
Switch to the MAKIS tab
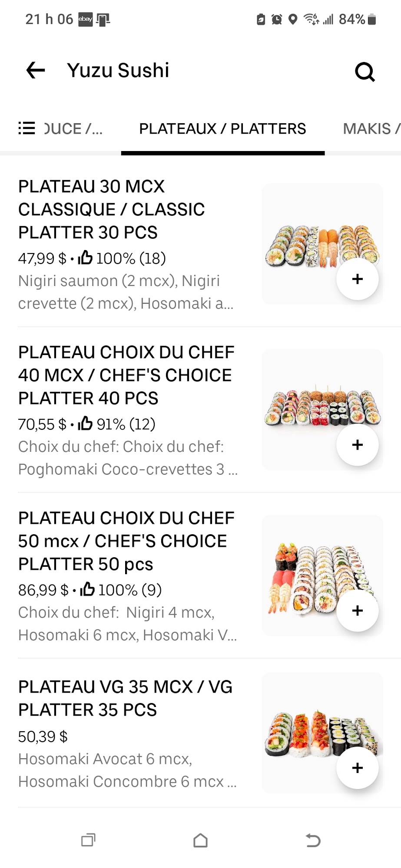pos(371,128)
